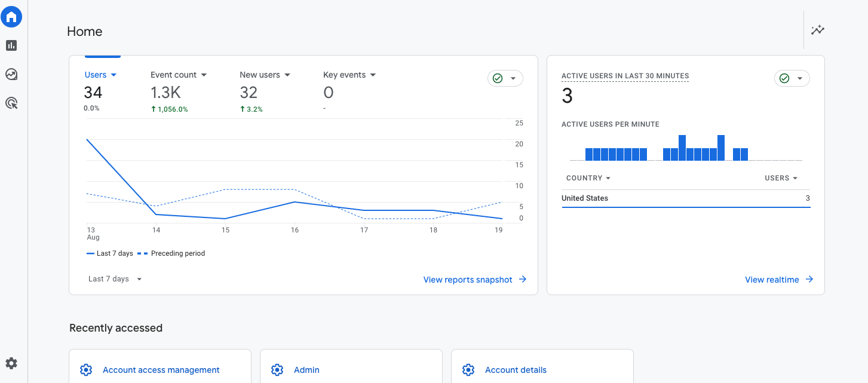This screenshot has width=868, height=383.
Task: Open the COUNTRY dimension dropdown in realtime card
Action: pyautogui.click(x=588, y=177)
